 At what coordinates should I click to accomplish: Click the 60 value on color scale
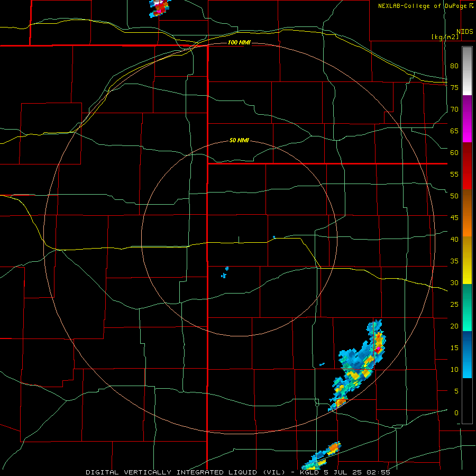[454, 153]
